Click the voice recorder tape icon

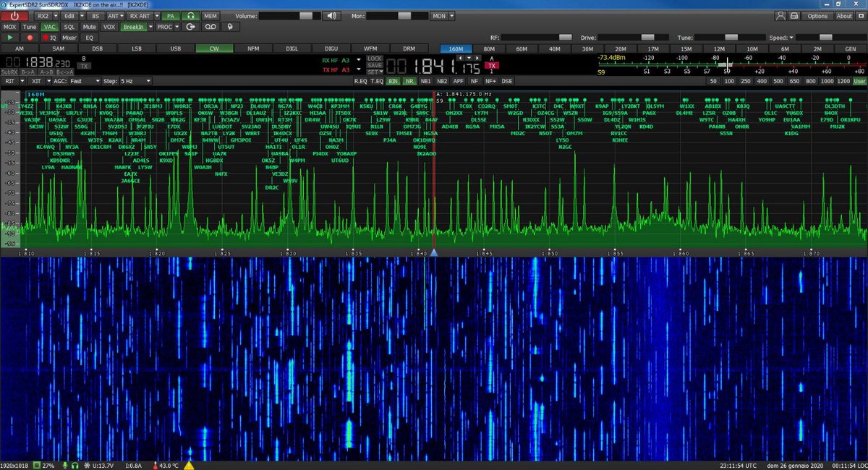(210, 27)
